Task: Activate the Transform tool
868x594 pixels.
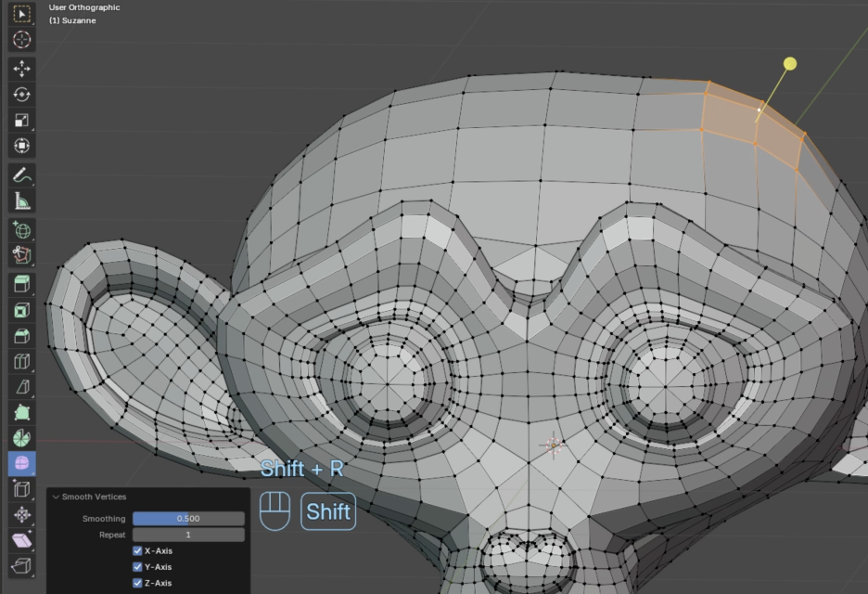Action: 21,146
